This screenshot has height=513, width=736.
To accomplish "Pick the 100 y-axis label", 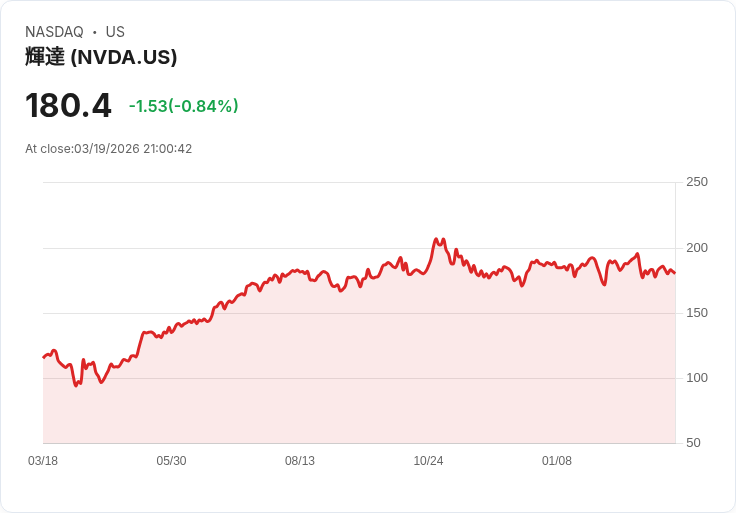I will click(x=696, y=378).
